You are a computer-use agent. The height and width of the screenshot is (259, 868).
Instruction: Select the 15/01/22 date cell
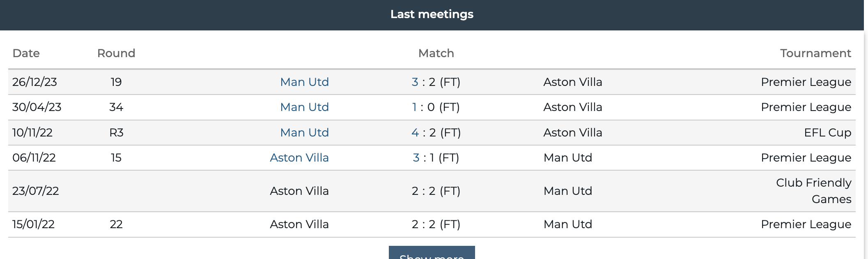(33, 224)
